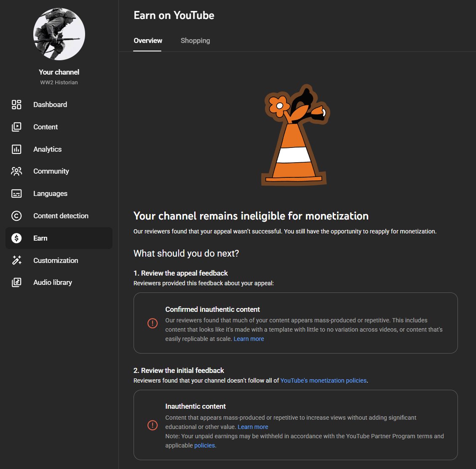Click the Community people icon
Image resolution: width=476 pixels, height=469 pixels.
click(16, 172)
